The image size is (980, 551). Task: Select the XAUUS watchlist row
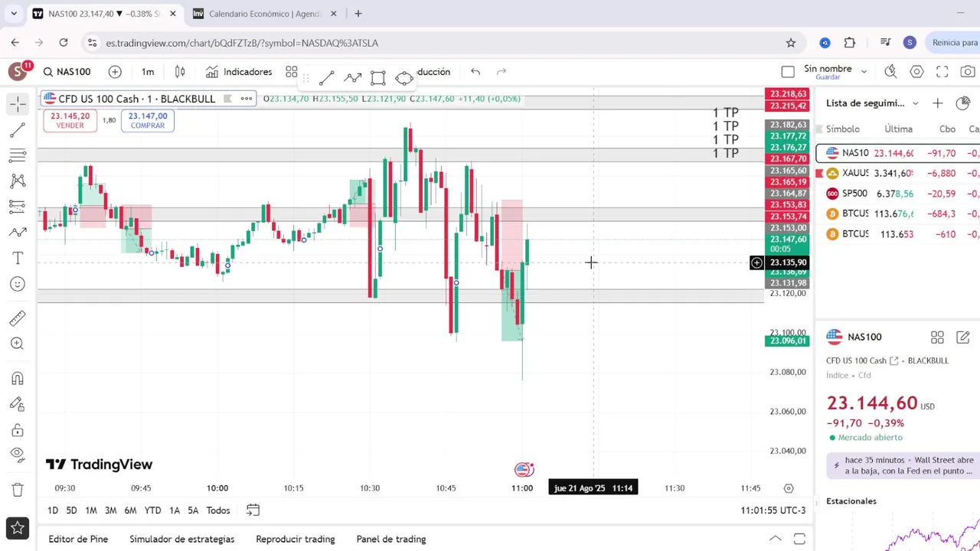(x=897, y=174)
